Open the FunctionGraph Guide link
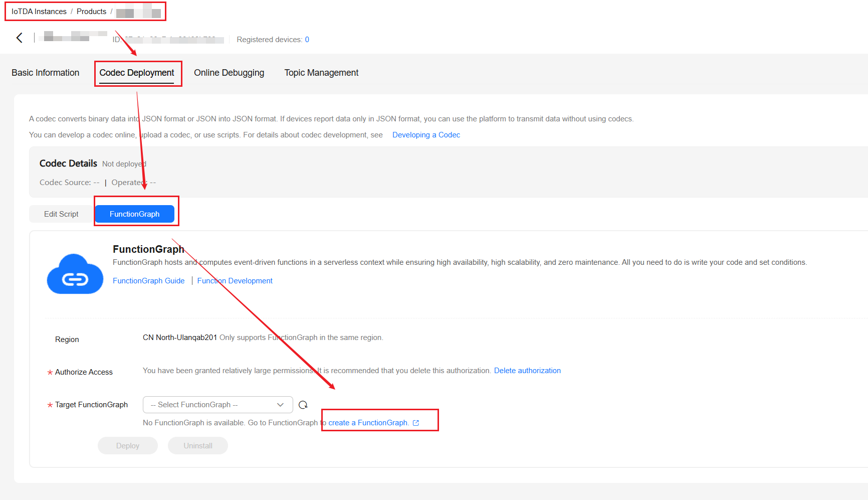 pyautogui.click(x=149, y=281)
